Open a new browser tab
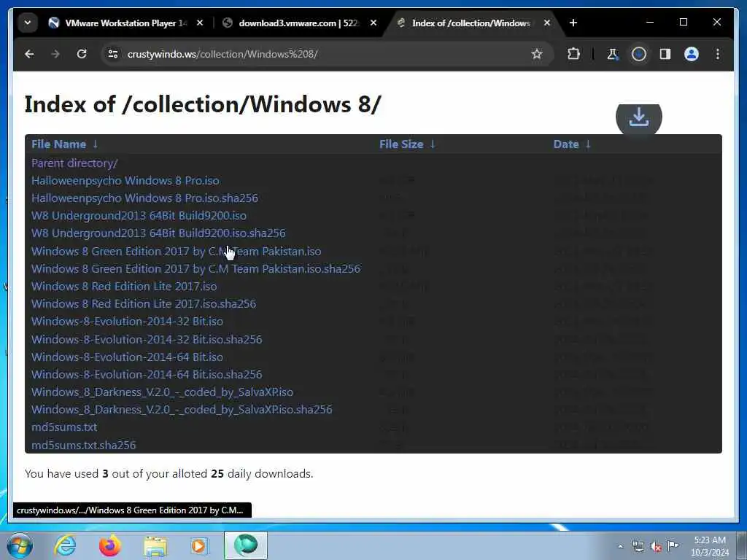The width and height of the screenshot is (747, 560). click(573, 23)
